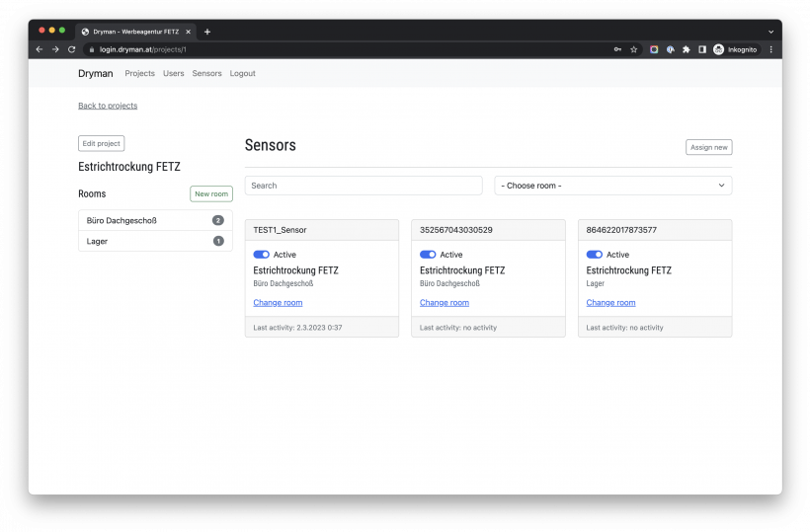Turn off Active switch on sensor 864622017873577
810x532 pixels.
pyautogui.click(x=595, y=255)
